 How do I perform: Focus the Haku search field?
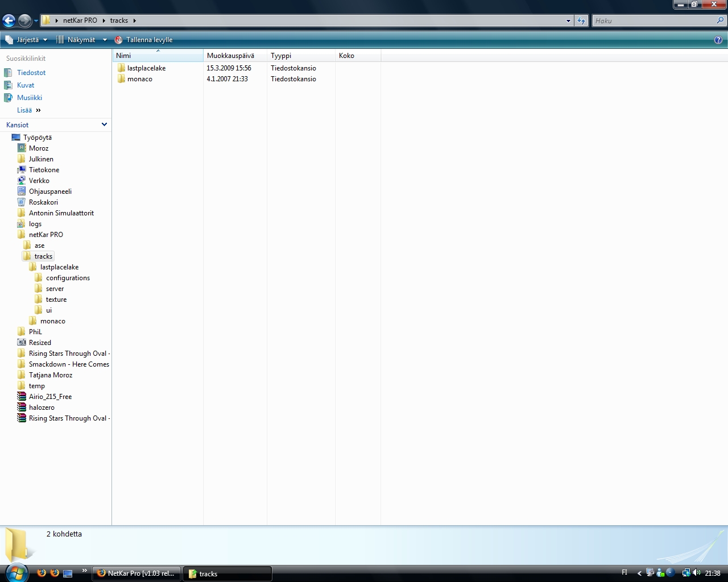654,21
